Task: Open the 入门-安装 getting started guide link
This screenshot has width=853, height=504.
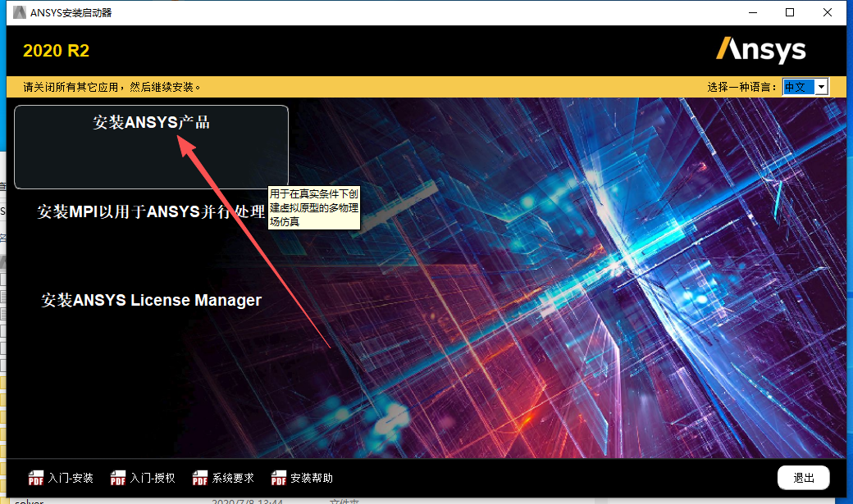Action: pos(71,478)
